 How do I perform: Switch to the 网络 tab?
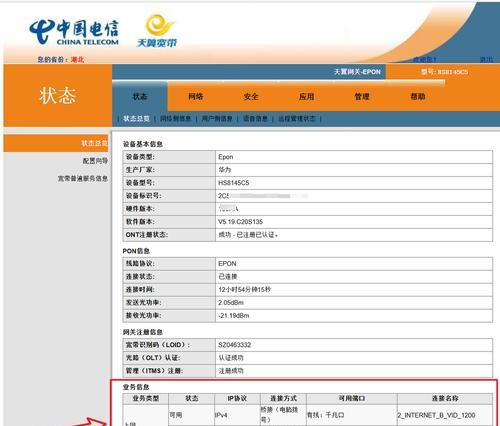click(x=196, y=97)
